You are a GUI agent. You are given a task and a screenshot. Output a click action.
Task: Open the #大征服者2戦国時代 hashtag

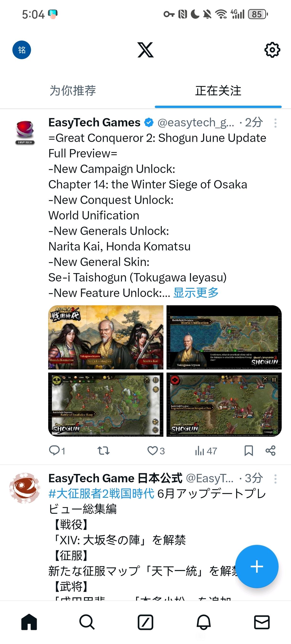coord(101,494)
